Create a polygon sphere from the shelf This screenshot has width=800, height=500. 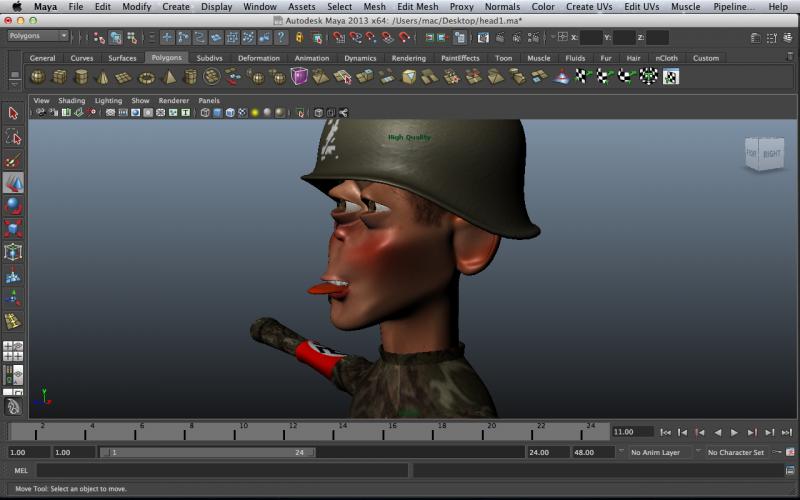pyautogui.click(x=37, y=77)
